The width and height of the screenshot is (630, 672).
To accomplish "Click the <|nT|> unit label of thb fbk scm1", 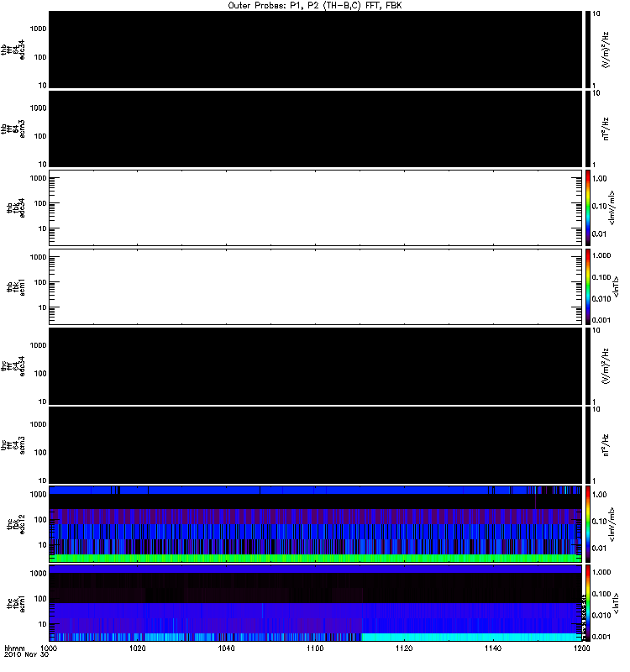I will [616, 286].
